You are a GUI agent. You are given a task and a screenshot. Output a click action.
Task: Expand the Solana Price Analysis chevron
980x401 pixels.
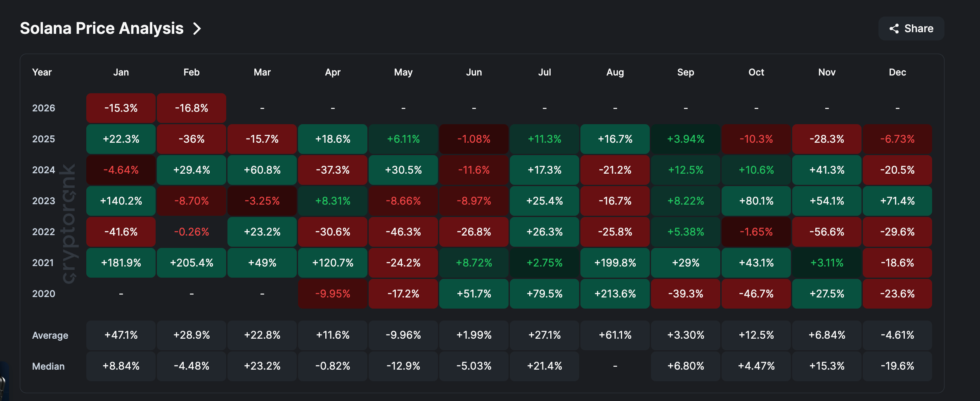198,28
